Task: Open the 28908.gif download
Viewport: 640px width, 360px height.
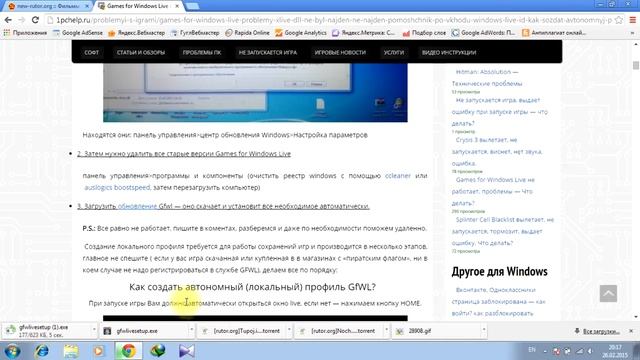Action: click(437, 331)
